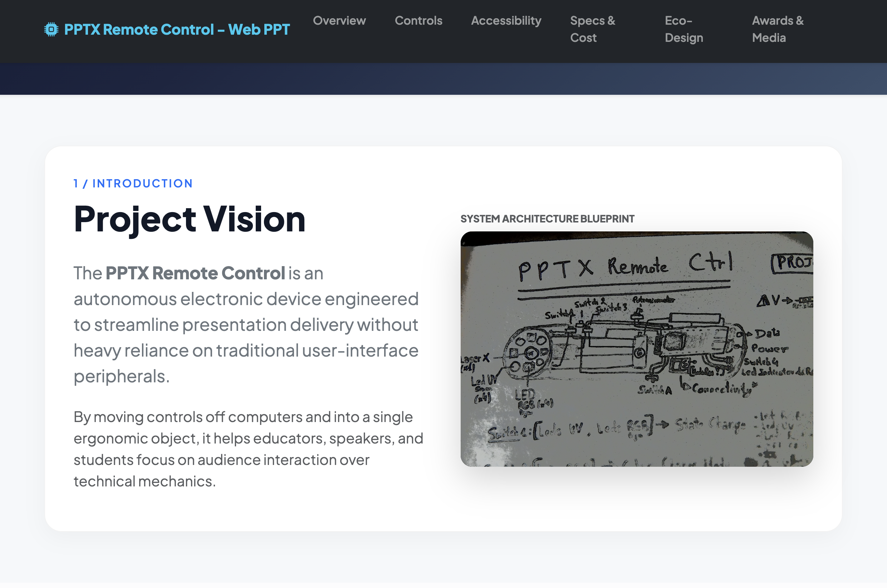Select the 'Project Vision' heading
The height and width of the screenshot is (588, 887).
(x=189, y=219)
